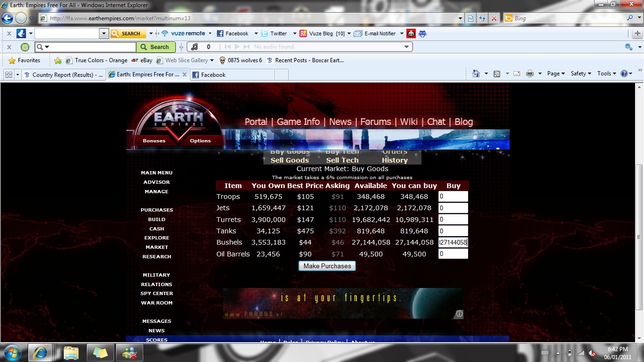Image resolution: width=644 pixels, height=362 pixels.
Task: Open the Safety dropdown menu
Action: (x=580, y=74)
